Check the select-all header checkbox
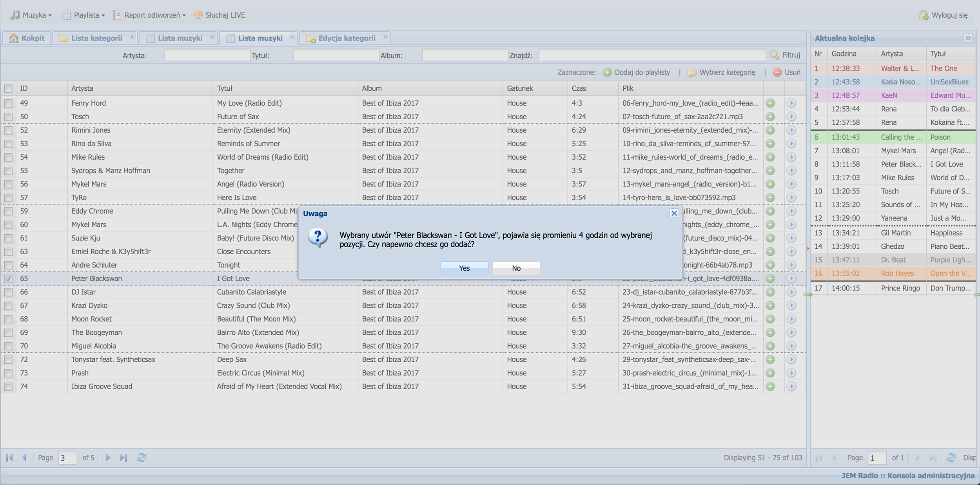Screen dimensions: 980x485 click(8, 89)
